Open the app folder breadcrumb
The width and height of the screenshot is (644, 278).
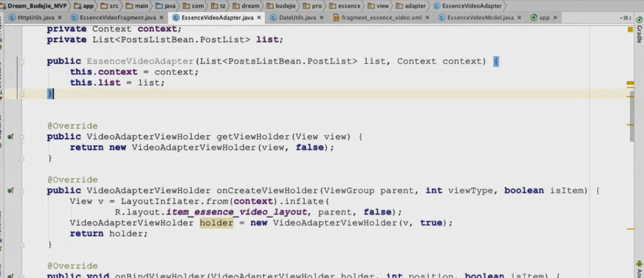click(x=83, y=6)
